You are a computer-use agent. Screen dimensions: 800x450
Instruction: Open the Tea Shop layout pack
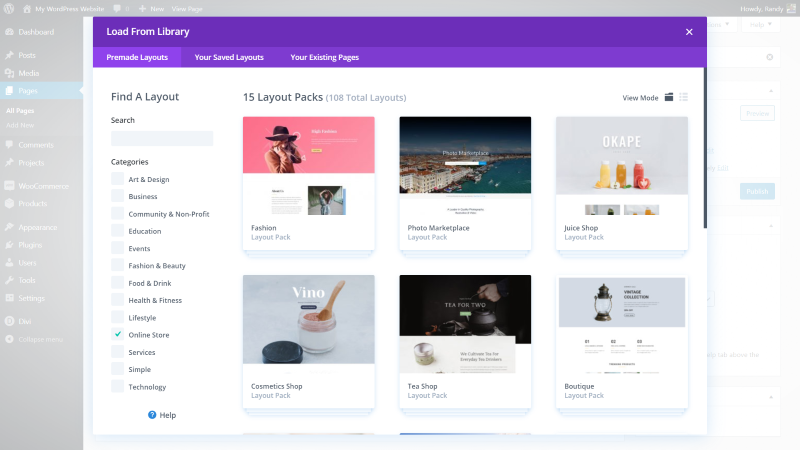coord(465,341)
